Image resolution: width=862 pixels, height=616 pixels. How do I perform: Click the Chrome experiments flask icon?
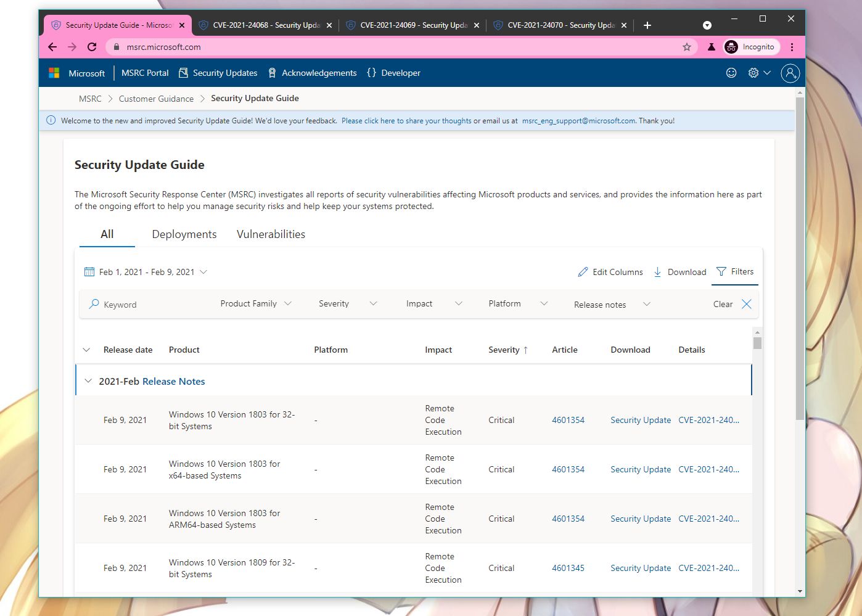click(x=712, y=47)
